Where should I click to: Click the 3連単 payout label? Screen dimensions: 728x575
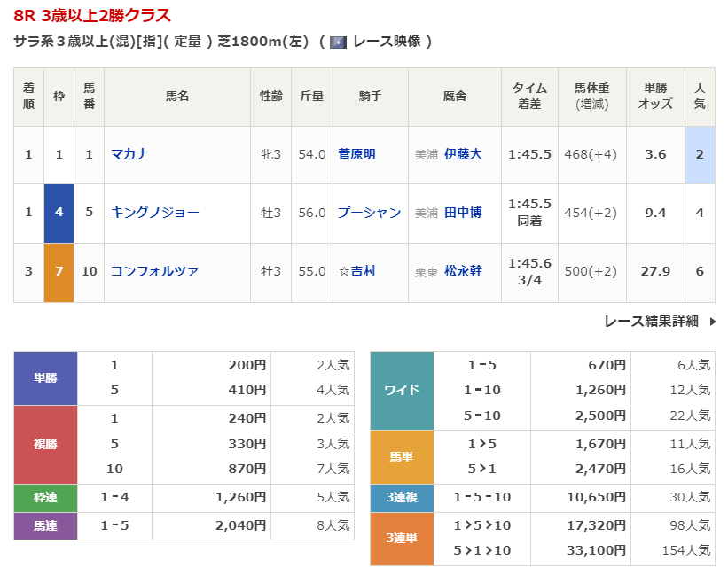[402, 539]
